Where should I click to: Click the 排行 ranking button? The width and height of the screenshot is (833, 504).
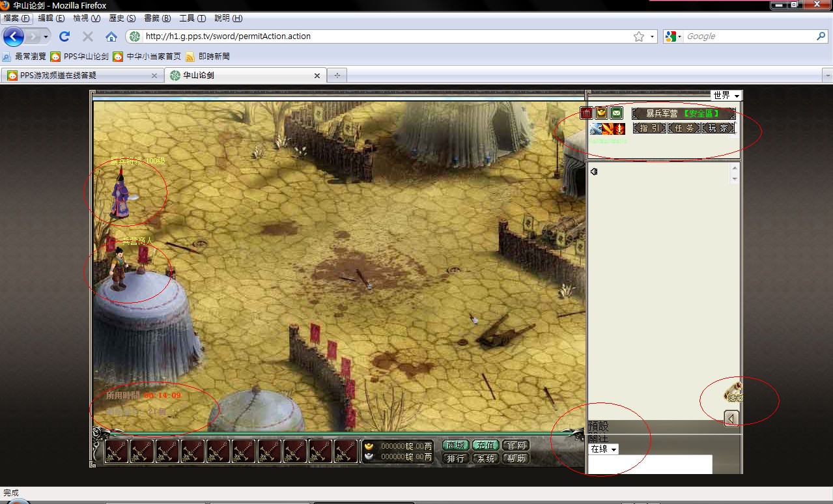[456, 458]
